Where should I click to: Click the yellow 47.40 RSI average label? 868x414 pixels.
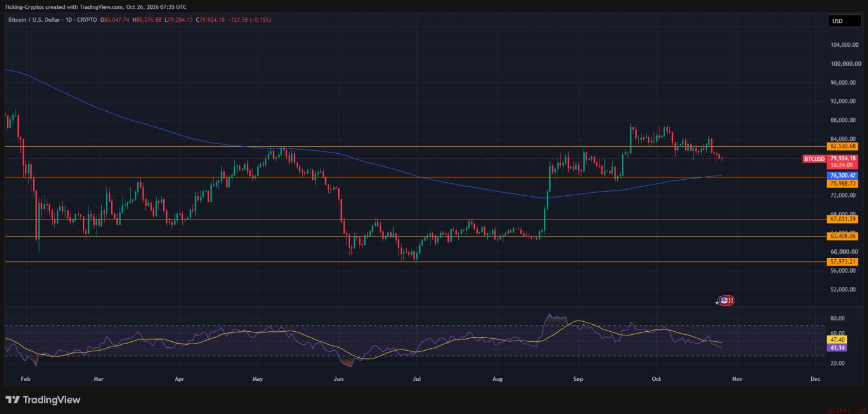(x=838, y=339)
